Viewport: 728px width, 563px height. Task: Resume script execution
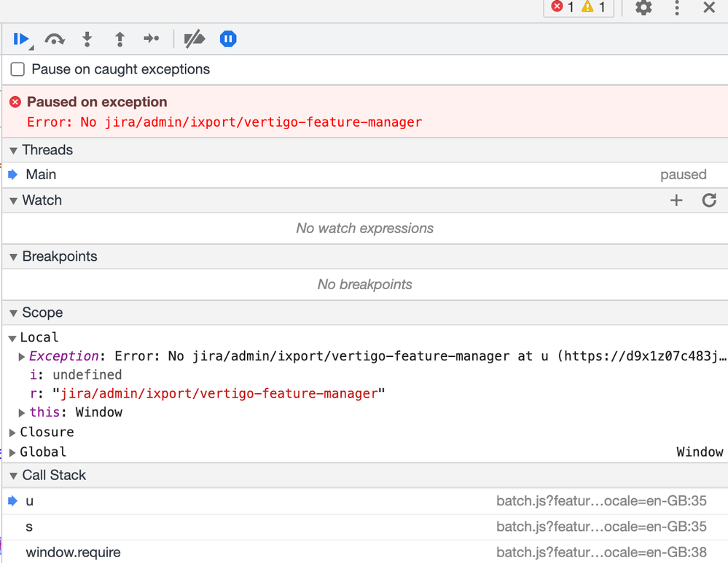21,39
